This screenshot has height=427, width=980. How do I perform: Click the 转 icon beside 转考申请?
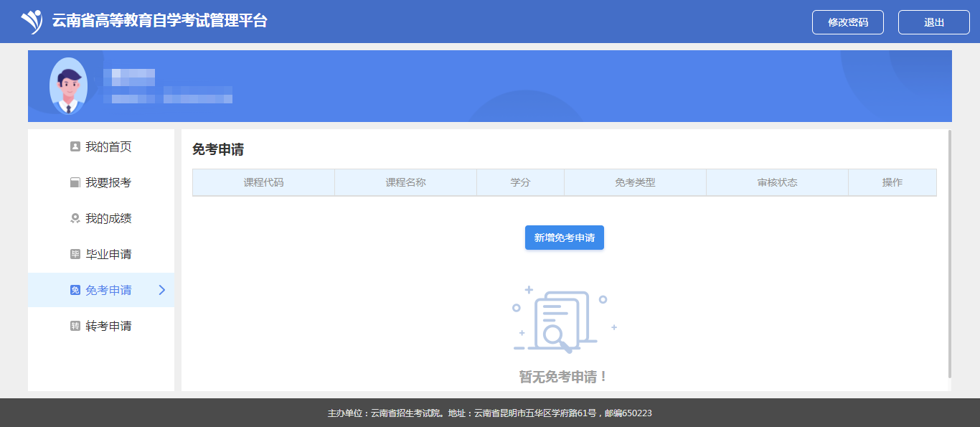point(75,327)
